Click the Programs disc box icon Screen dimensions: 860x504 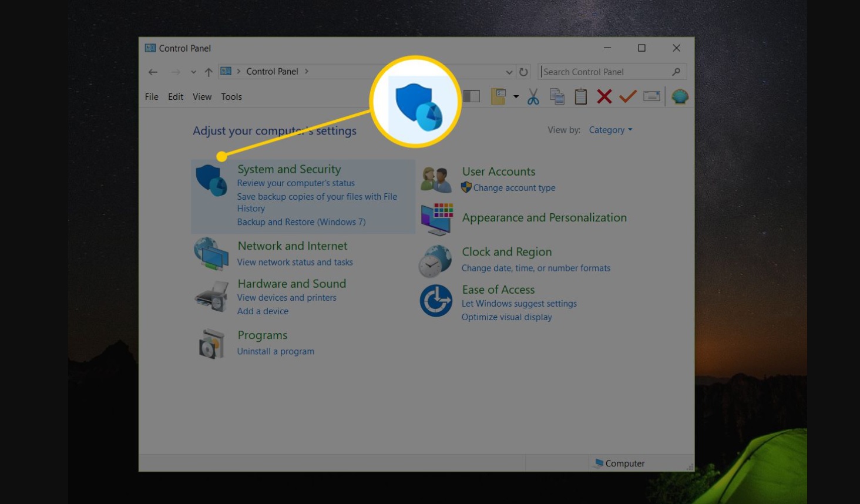[x=211, y=344]
